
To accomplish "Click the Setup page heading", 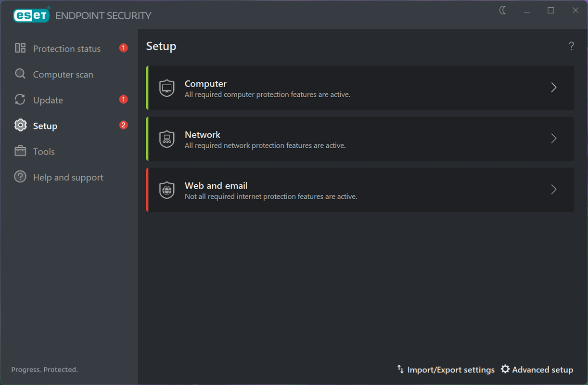I will pos(161,46).
